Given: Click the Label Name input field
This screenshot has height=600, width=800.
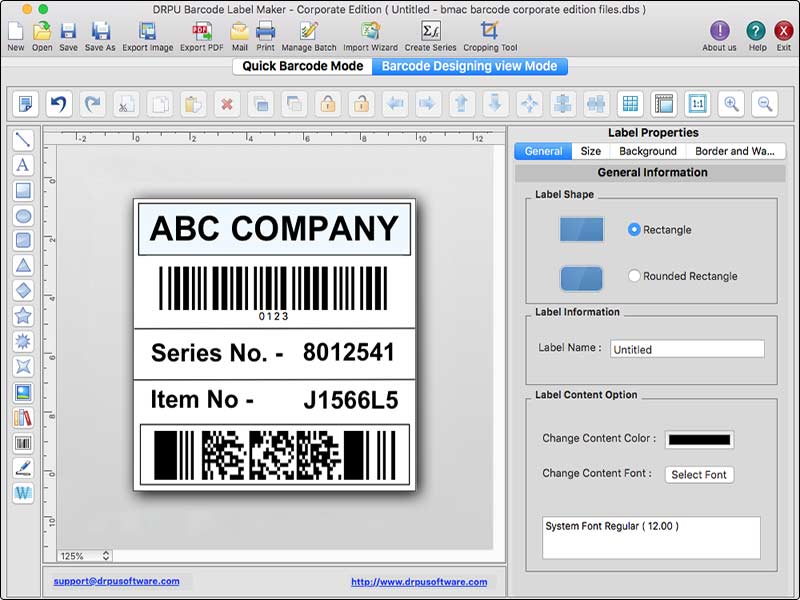Looking at the screenshot, I should [x=687, y=349].
